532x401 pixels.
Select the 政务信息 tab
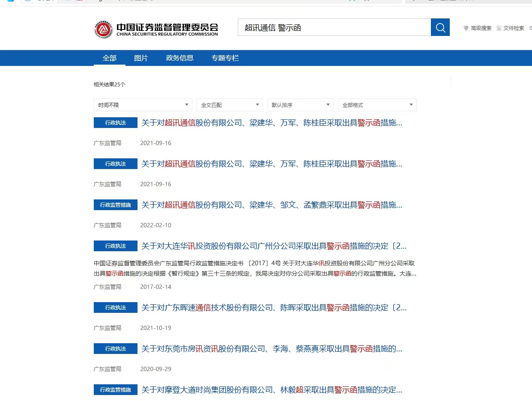[x=180, y=58]
